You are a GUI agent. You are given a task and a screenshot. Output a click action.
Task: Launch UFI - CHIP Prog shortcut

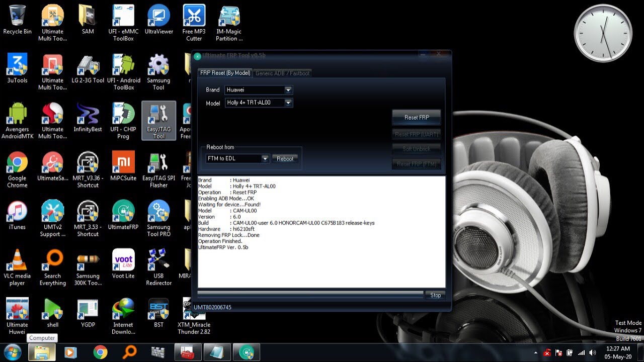123,121
